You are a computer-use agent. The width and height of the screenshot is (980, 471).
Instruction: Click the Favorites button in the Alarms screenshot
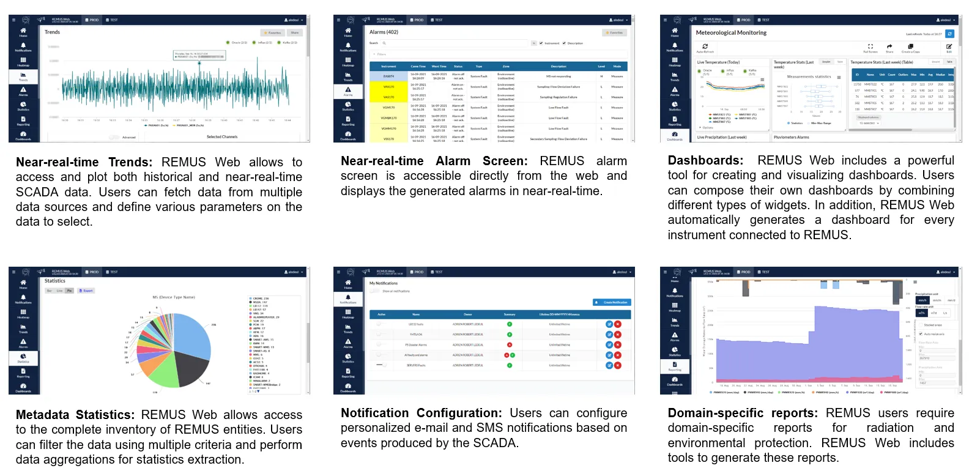[x=615, y=32]
